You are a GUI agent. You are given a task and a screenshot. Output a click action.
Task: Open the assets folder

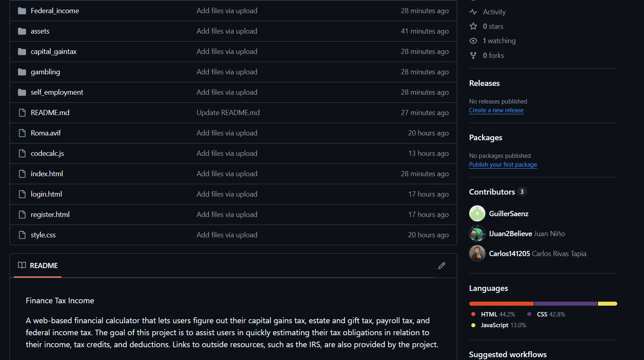(40, 31)
